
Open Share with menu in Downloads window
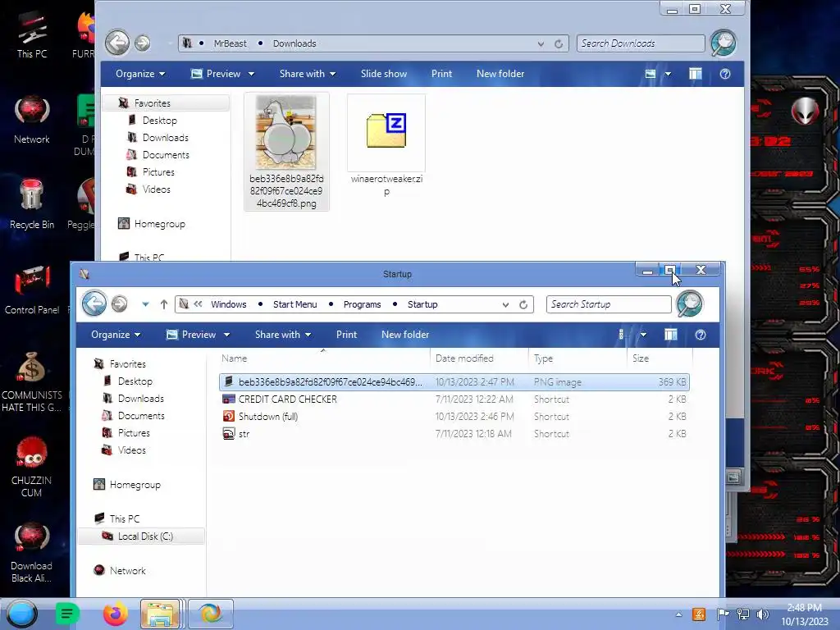(x=308, y=74)
